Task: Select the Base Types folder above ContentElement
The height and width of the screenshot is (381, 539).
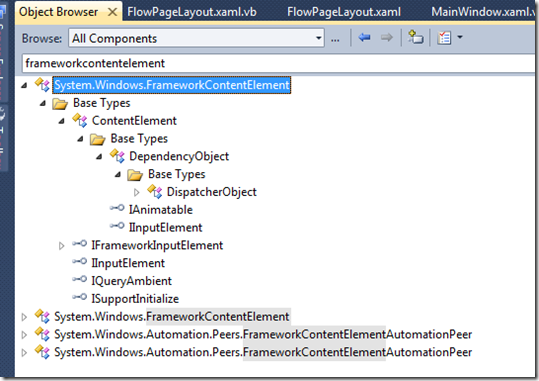Action: [102, 103]
